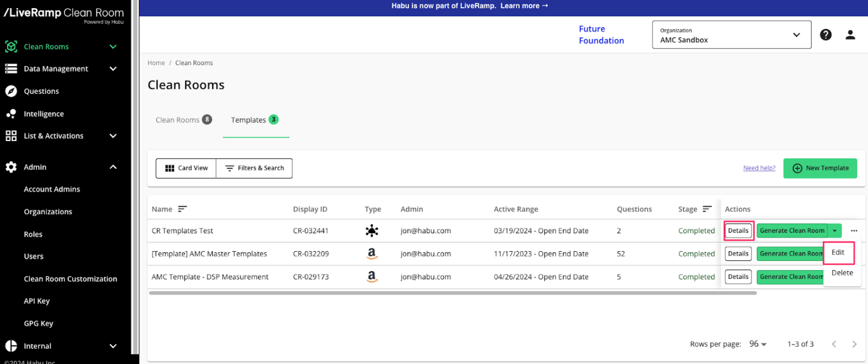Sort table by Stage column icon
This screenshot has height=364, width=868.
(x=707, y=209)
